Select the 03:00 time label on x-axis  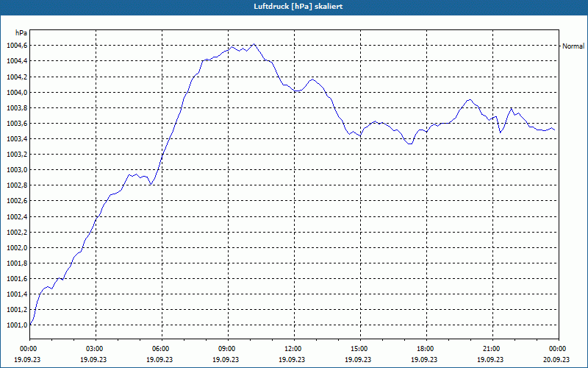click(x=96, y=349)
